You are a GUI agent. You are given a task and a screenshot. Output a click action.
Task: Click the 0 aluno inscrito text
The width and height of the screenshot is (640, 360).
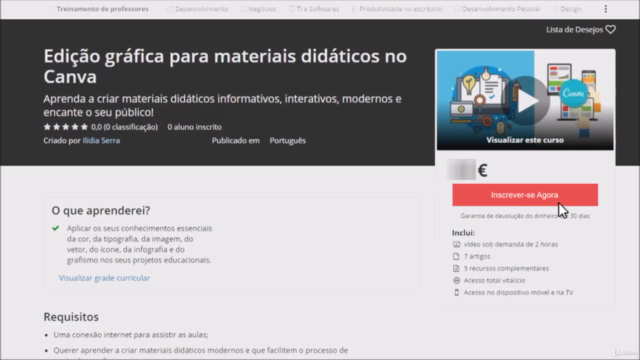point(195,127)
